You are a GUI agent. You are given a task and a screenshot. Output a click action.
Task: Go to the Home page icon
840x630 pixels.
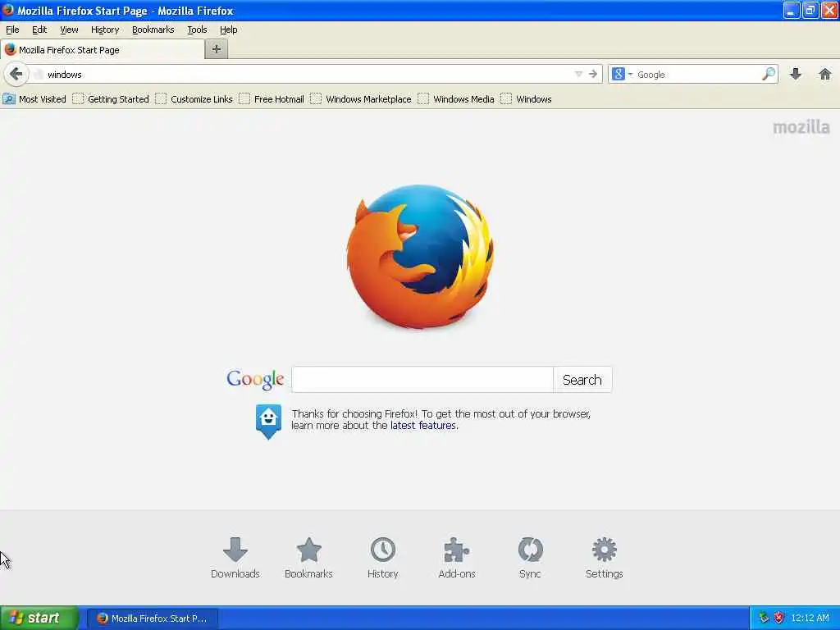point(825,74)
